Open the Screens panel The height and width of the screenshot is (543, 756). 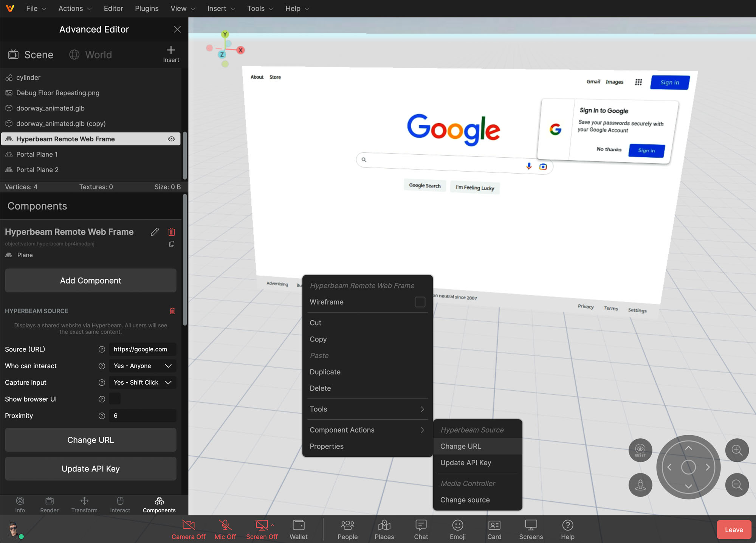[x=531, y=529]
